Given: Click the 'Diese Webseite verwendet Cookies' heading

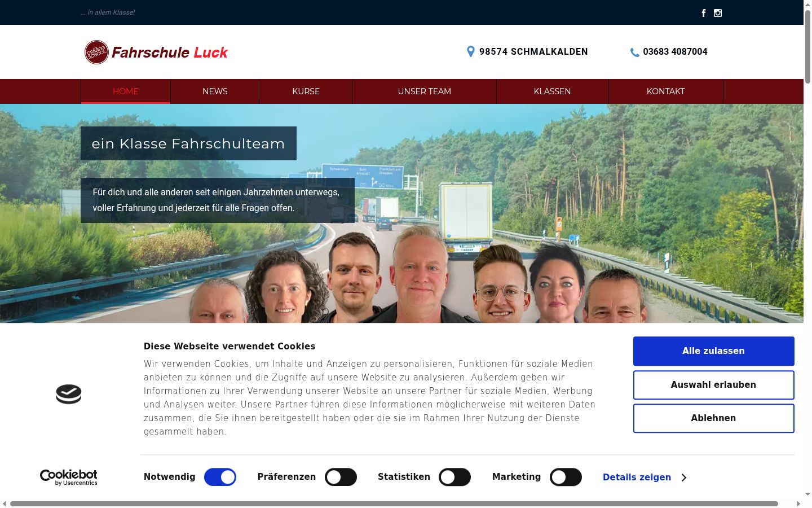Looking at the screenshot, I should pos(230,347).
